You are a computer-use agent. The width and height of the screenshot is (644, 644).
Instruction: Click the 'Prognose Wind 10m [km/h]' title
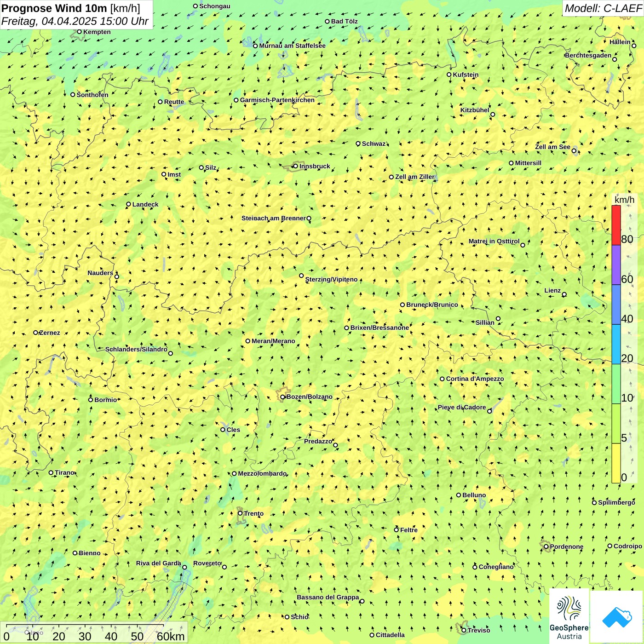coord(71,8)
